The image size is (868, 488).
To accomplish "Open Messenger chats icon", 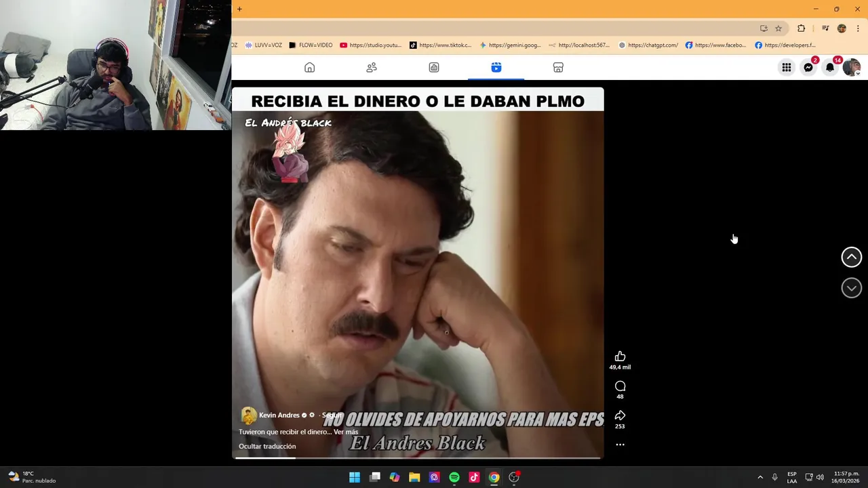I will [x=808, y=68].
